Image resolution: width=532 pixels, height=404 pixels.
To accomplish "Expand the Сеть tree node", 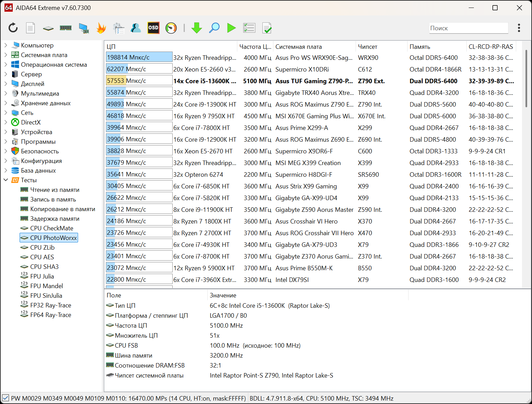I will pos(6,112).
